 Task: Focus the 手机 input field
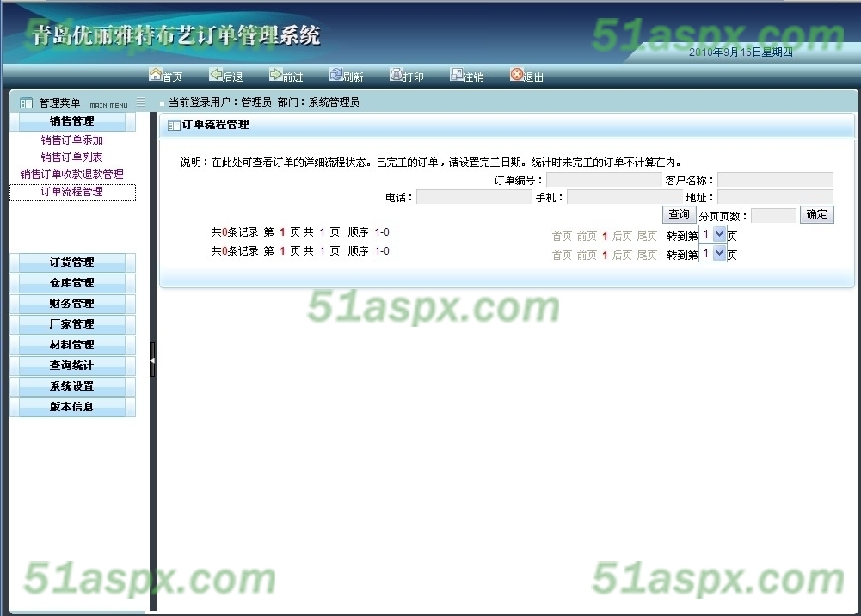624,197
